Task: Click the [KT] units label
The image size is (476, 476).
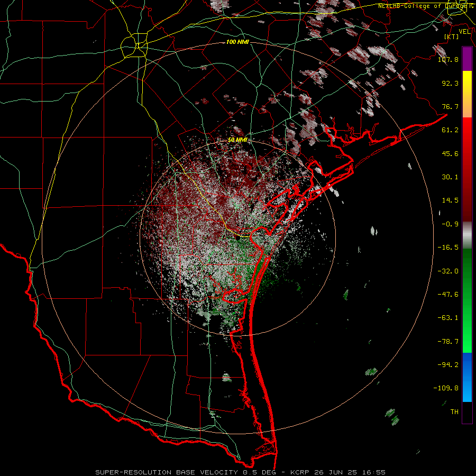Action: (x=452, y=36)
